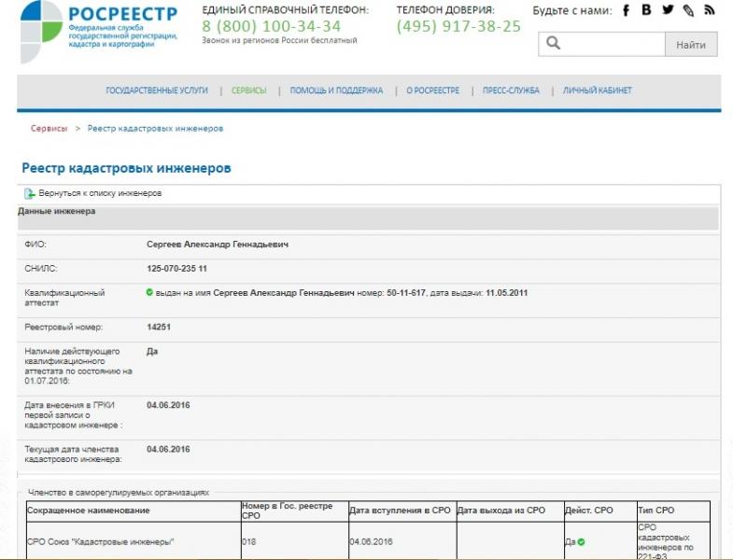Click the Сервисы breadcrumb link
Screen dimensions: 733x560
[49, 128]
